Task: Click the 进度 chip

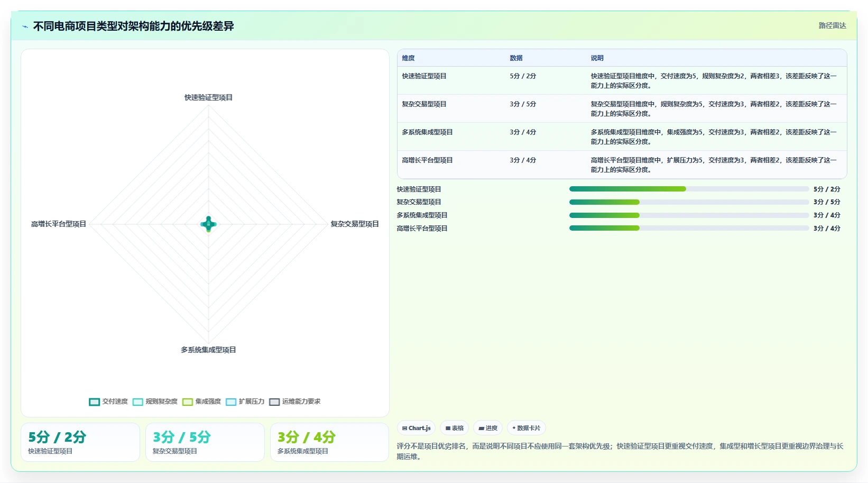Action: (487, 428)
